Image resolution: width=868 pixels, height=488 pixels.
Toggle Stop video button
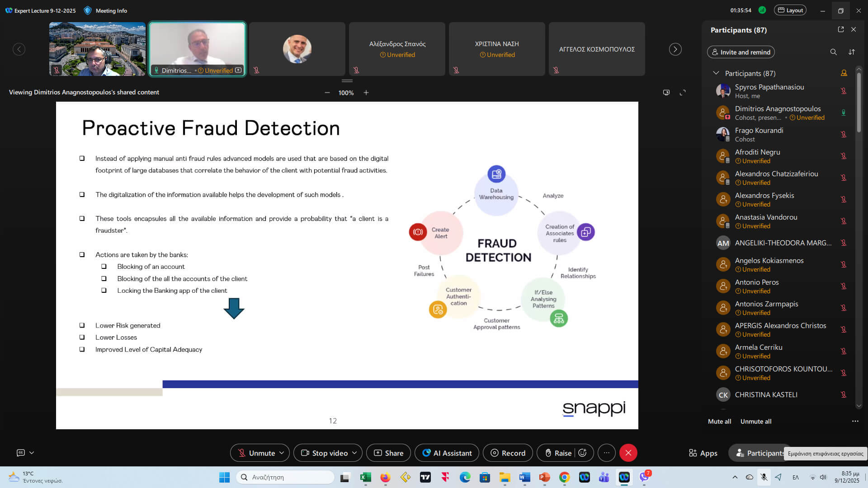coord(325,453)
